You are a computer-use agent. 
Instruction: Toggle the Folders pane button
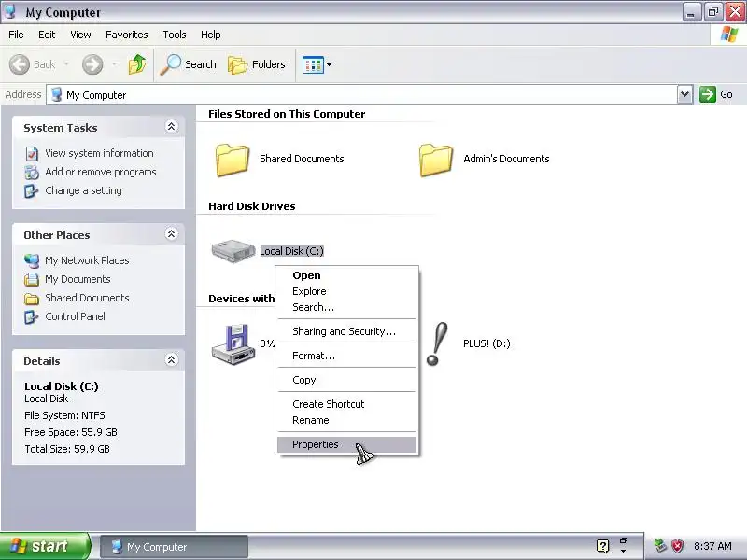257,64
